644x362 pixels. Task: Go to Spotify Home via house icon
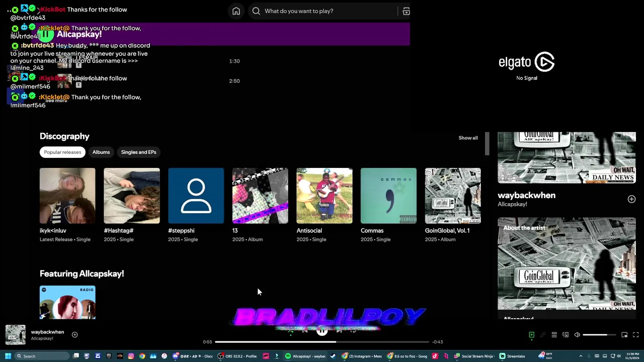pyautogui.click(x=236, y=11)
